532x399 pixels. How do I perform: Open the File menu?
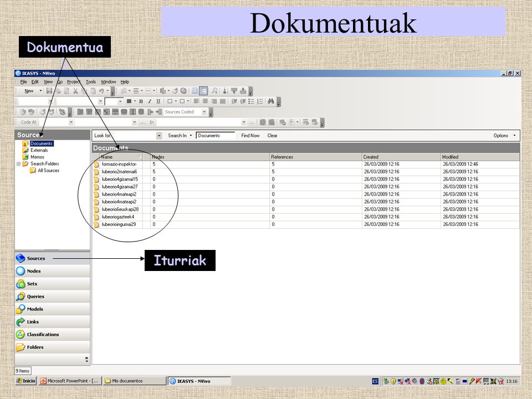coord(23,82)
